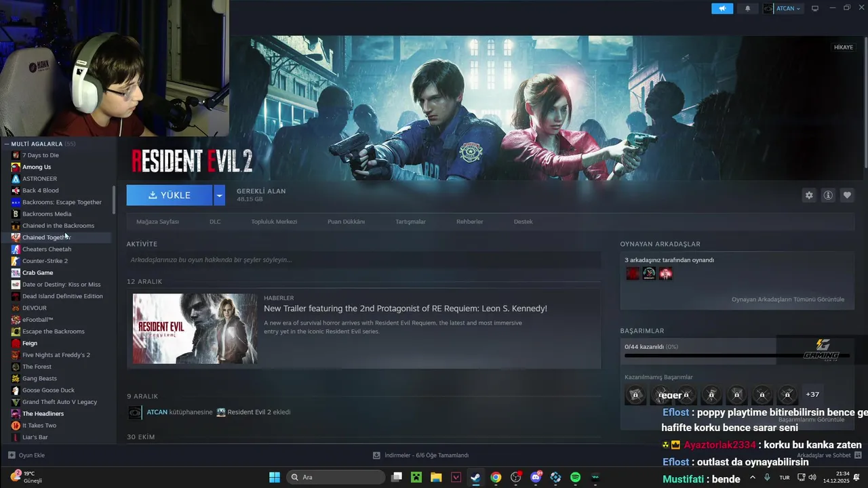Select Chained Together in library
The height and width of the screenshot is (488, 868).
[x=46, y=237]
